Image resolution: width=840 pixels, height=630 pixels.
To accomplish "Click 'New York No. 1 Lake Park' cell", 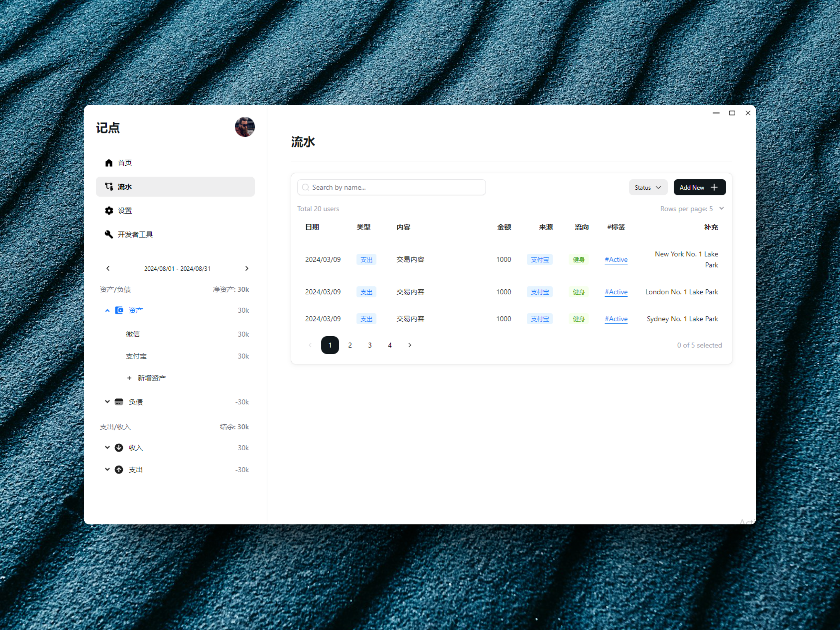I will pos(686,259).
